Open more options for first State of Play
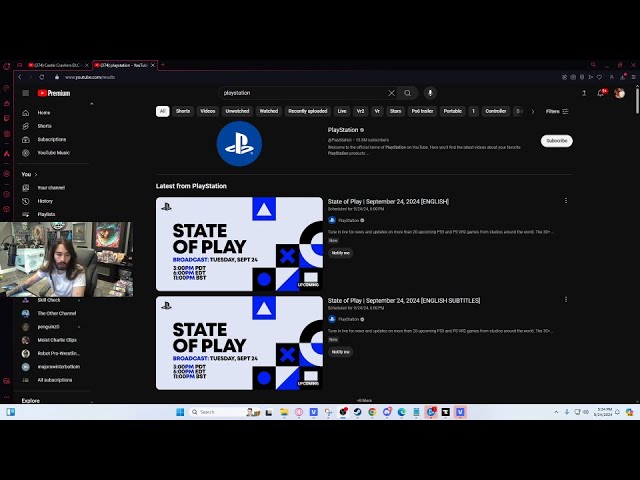Screen dimensions: 640x480 click(566, 200)
